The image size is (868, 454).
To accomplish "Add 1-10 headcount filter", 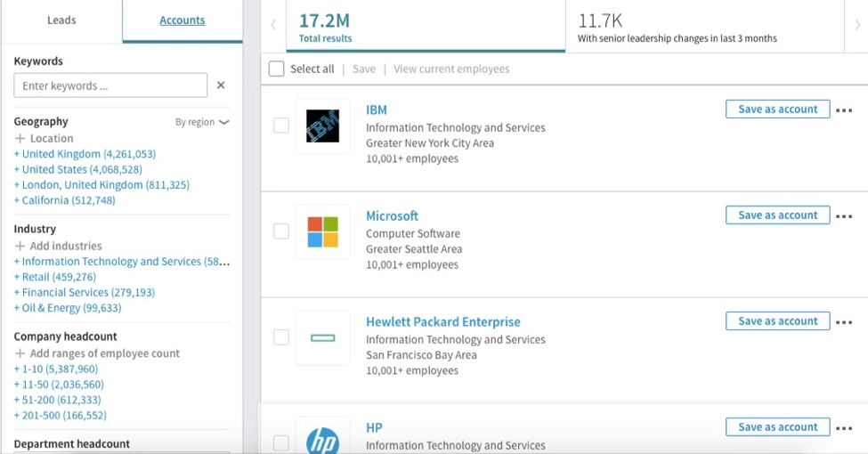I will [56, 369].
